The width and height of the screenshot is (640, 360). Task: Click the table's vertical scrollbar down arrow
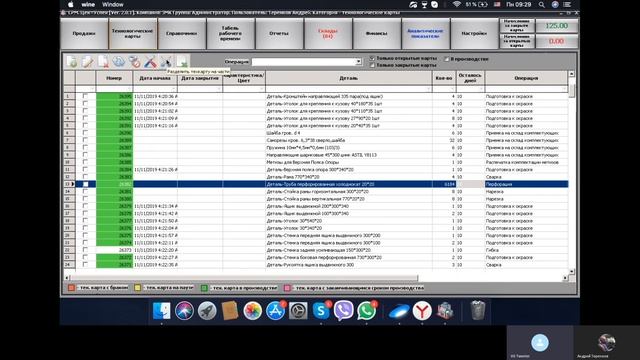pyautogui.click(x=571, y=271)
